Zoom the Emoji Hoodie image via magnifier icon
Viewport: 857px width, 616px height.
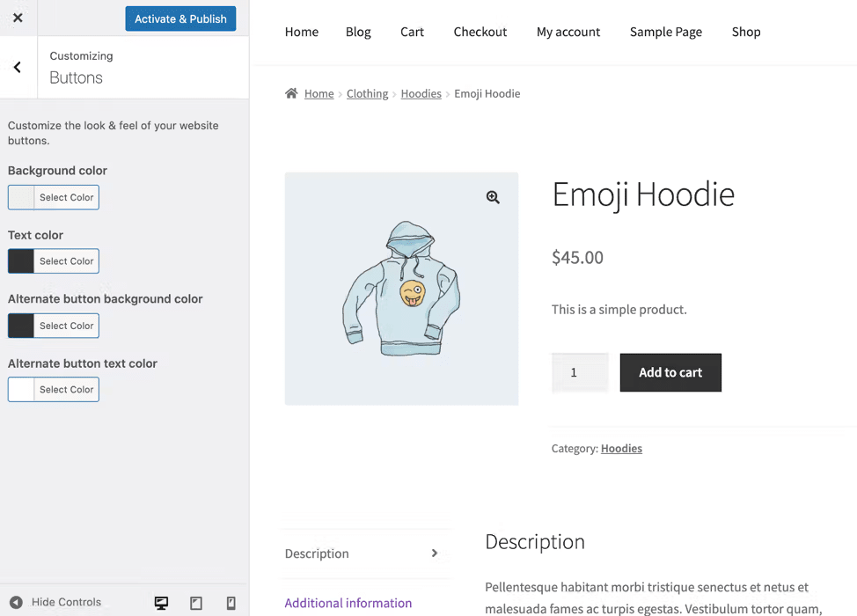tap(493, 197)
